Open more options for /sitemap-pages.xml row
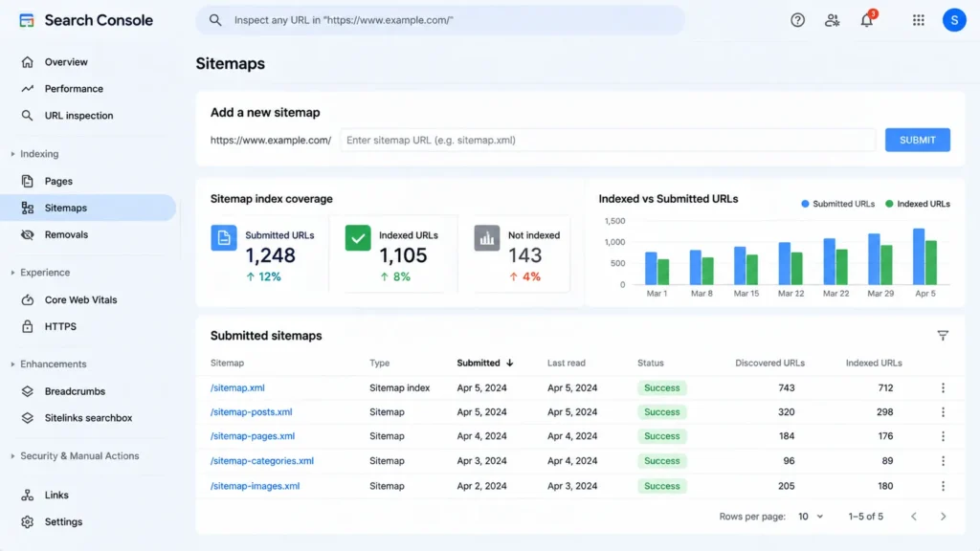Screen dimensions: 980x551 pyautogui.click(x=943, y=436)
